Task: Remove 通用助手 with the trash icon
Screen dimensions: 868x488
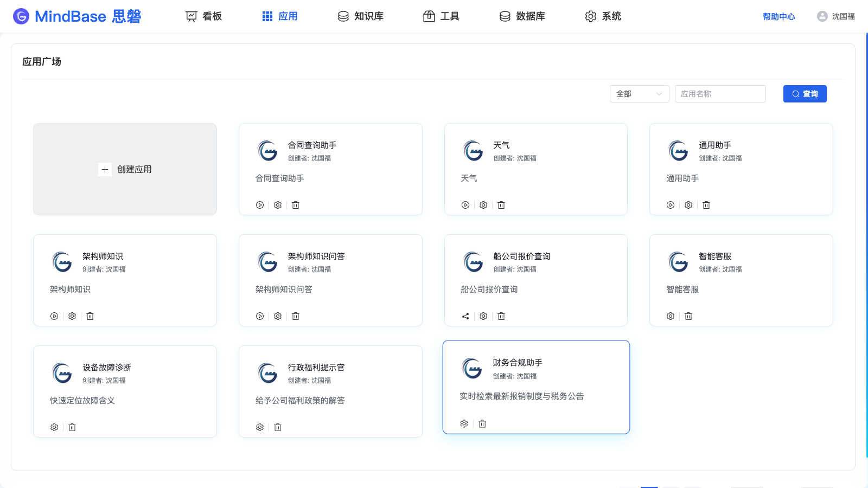Action: [706, 205]
